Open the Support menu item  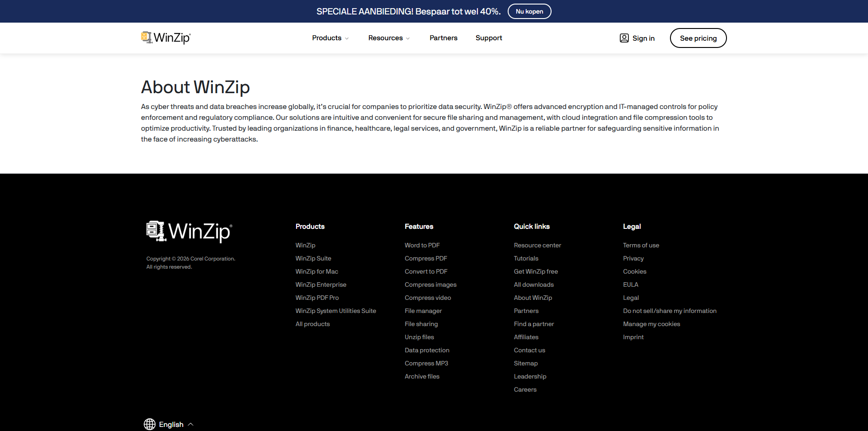pyautogui.click(x=488, y=38)
